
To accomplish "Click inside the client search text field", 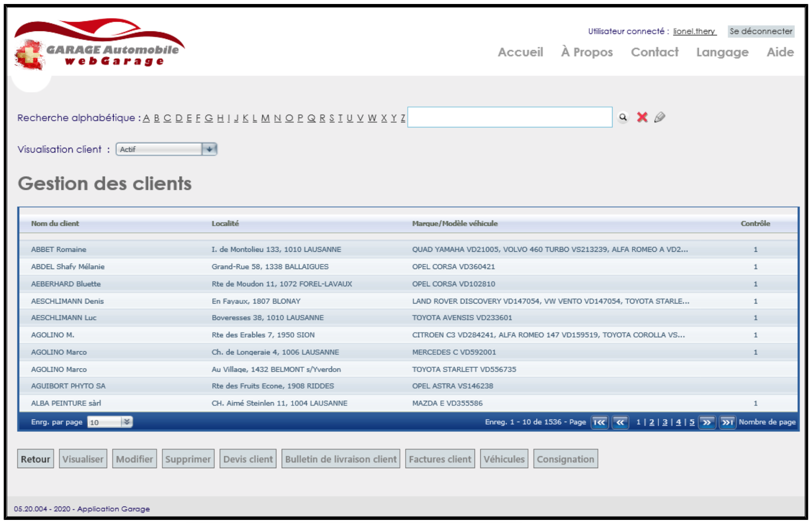I will click(509, 117).
